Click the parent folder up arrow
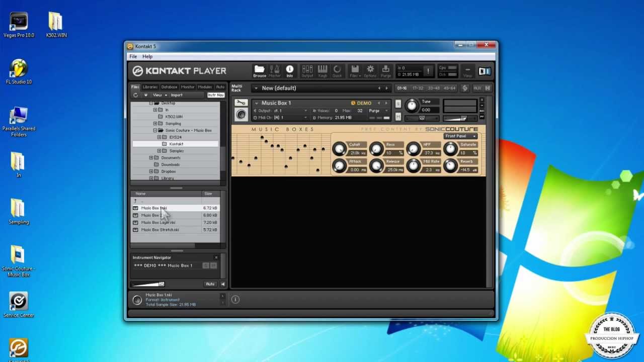 135,201
